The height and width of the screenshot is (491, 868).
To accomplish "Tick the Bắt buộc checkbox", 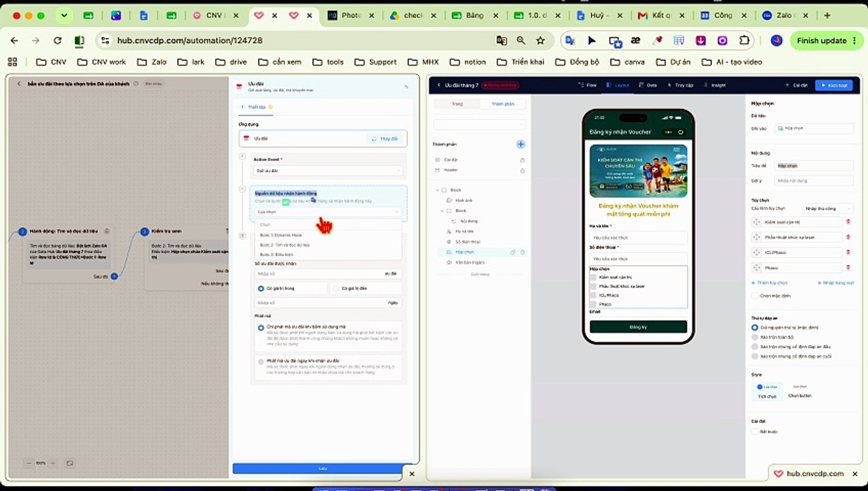I will [755, 431].
